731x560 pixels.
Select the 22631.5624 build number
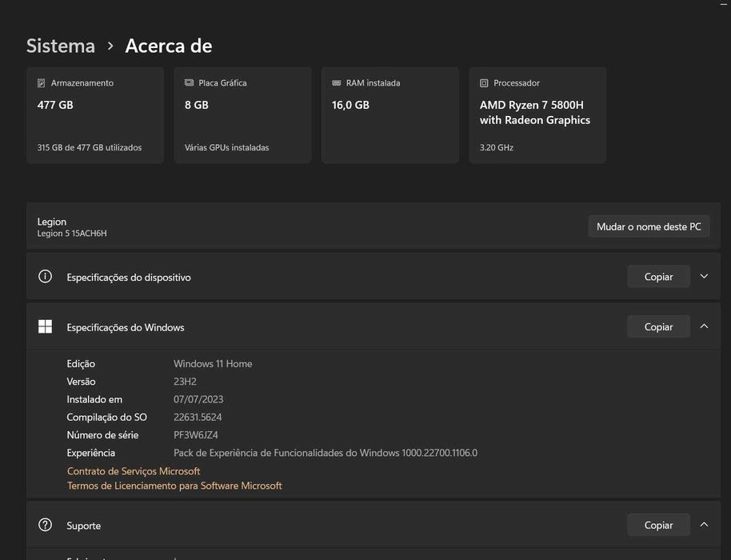198,417
